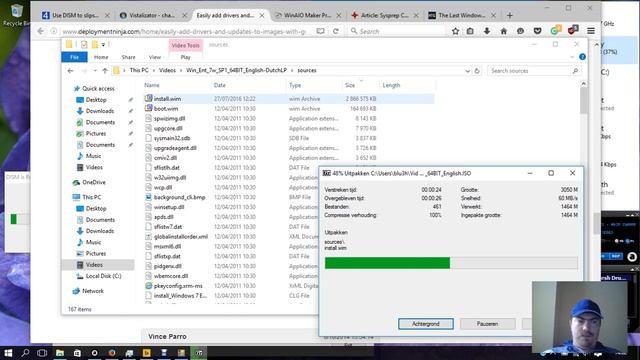Image resolution: width=640 pixels, height=360 pixels.
Task: Select This PC in navigation pane
Action: [91, 197]
